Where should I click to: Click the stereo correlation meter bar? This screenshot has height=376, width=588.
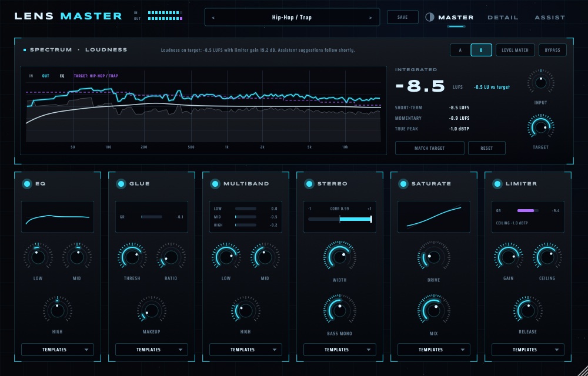click(x=340, y=220)
